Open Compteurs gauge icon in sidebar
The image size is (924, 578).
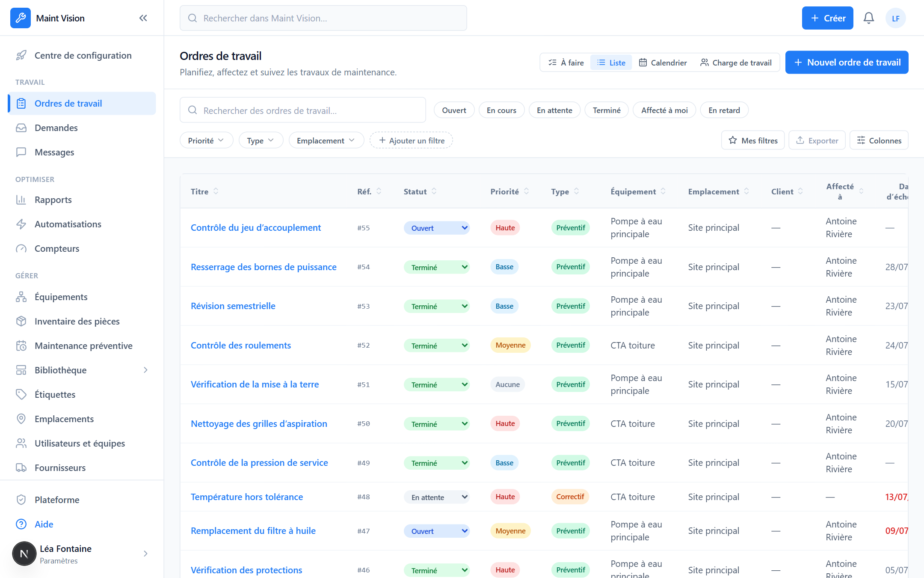[21, 249]
